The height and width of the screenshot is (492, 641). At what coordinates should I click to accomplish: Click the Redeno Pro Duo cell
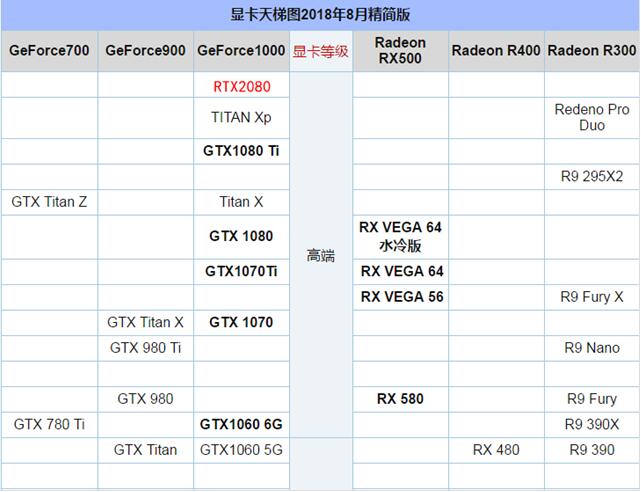pyautogui.click(x=593, y=117)
